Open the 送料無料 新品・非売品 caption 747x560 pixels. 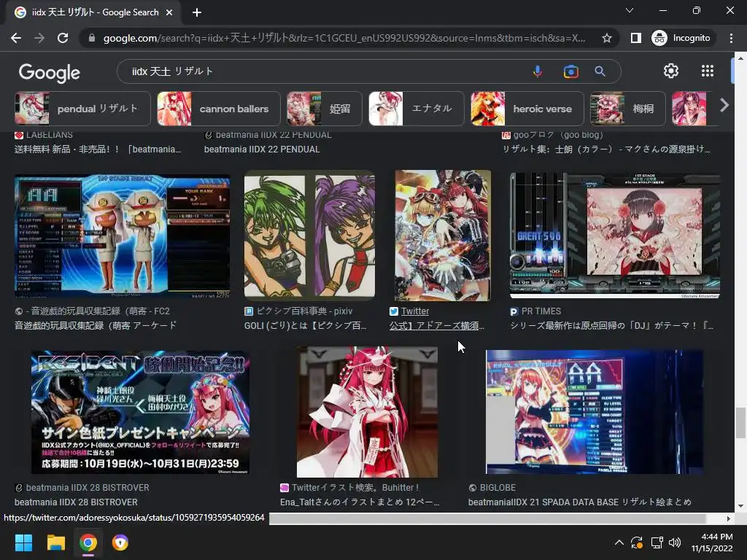tap(98, 149)
